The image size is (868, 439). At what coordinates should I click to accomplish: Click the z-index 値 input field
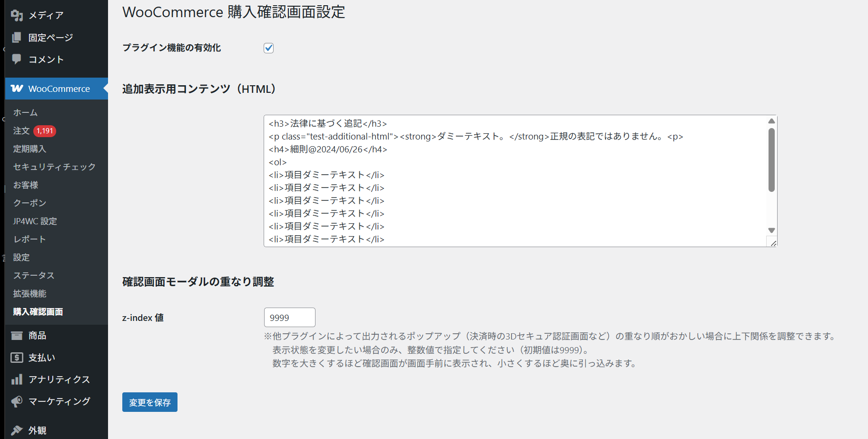coord(290,318)
